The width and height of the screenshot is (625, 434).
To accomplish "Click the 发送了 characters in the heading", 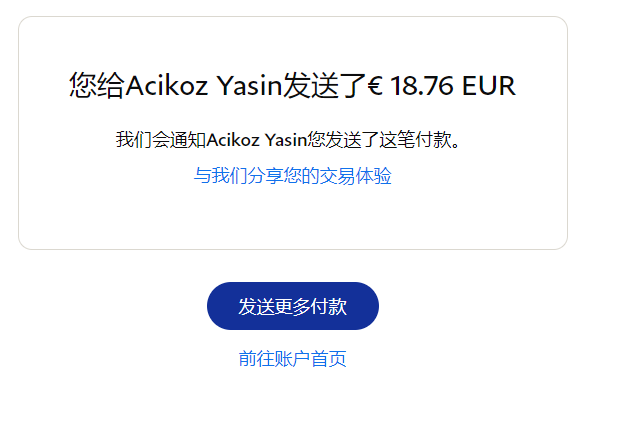I will tap(325, 85).
